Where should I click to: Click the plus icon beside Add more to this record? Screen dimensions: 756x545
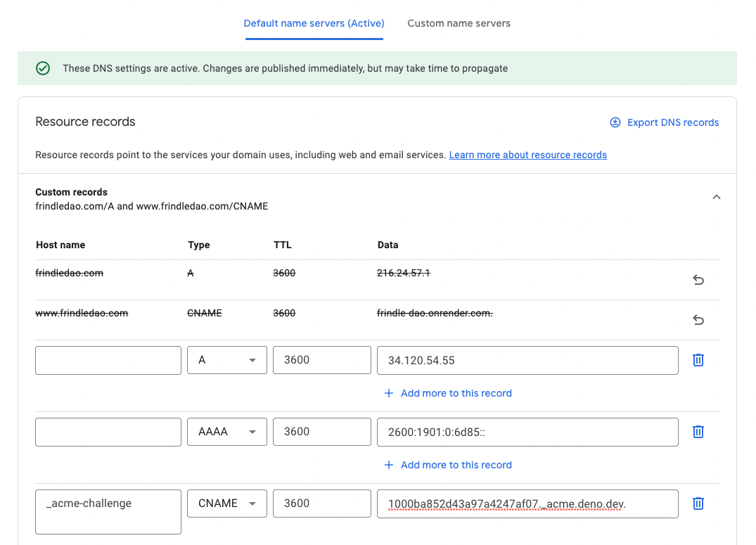[389, 393]
